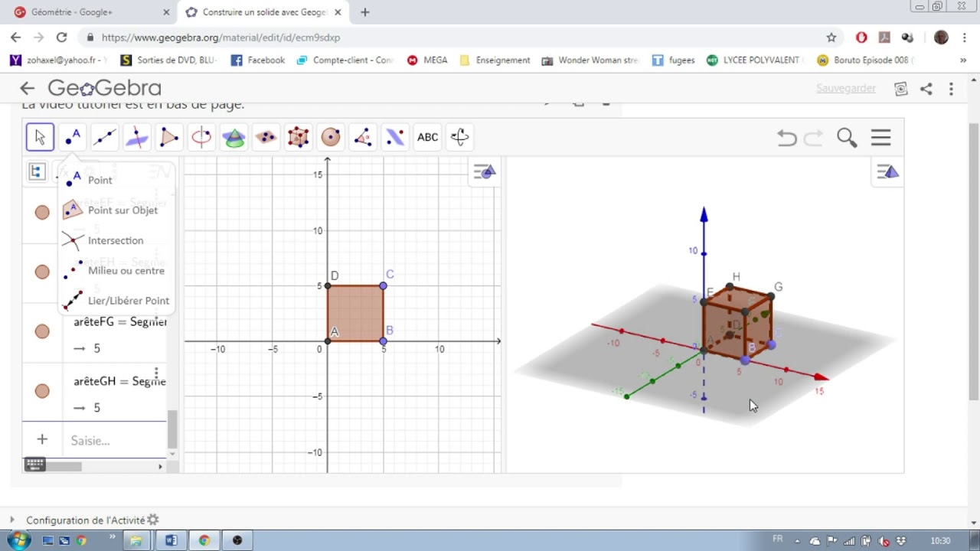
Task: Open the Enseignement bookmarks folder
Action: [495, 60]
